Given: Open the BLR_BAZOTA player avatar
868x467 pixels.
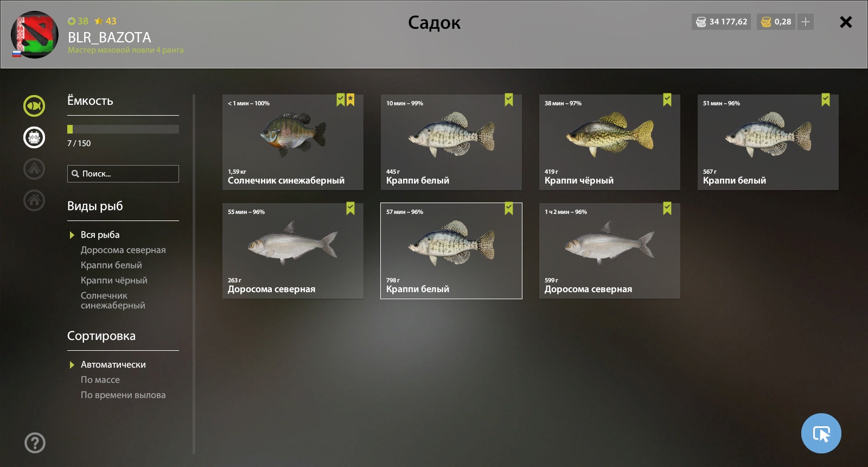Looking at the screenshot, I should point(35,35).
